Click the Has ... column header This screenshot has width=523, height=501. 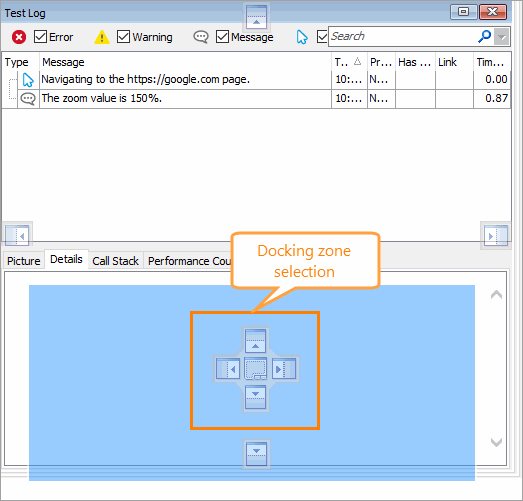[x=415, y=62]
